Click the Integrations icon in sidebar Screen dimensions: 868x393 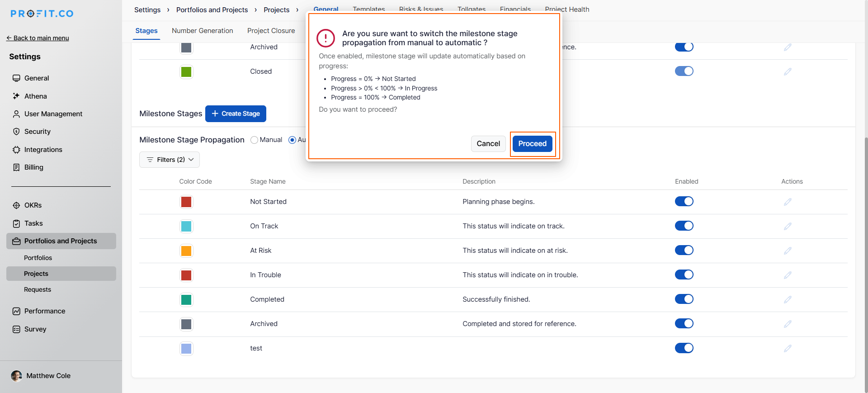pos(16,150)
